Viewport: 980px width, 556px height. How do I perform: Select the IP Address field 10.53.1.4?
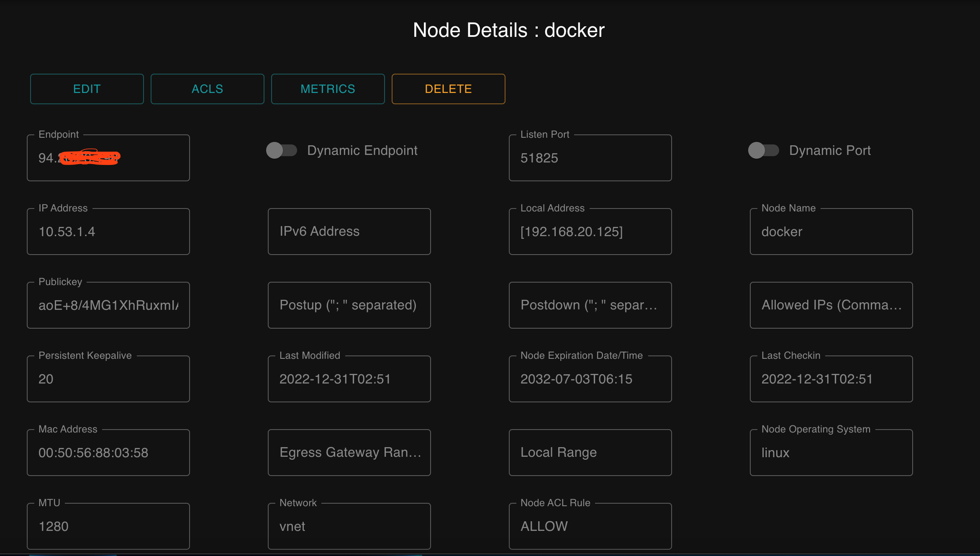click(x=108, y=232)
